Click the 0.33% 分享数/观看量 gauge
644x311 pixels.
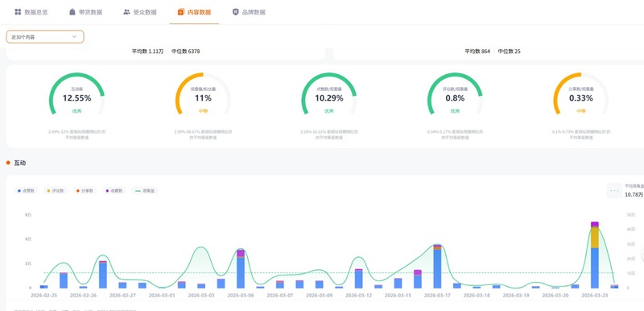[580, 94]
